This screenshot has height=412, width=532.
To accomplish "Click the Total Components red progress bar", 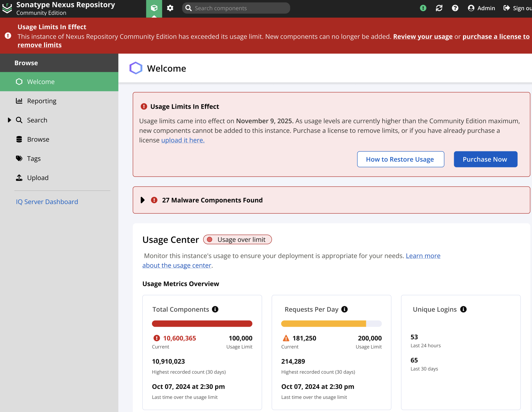I will click(x=202, y=324).
